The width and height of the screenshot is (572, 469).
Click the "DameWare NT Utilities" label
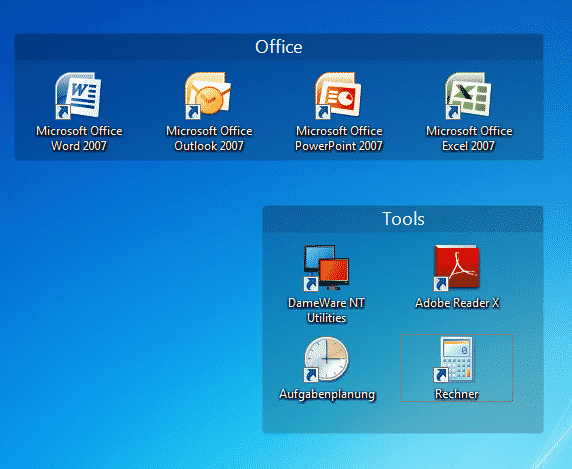tap(326, 310)
